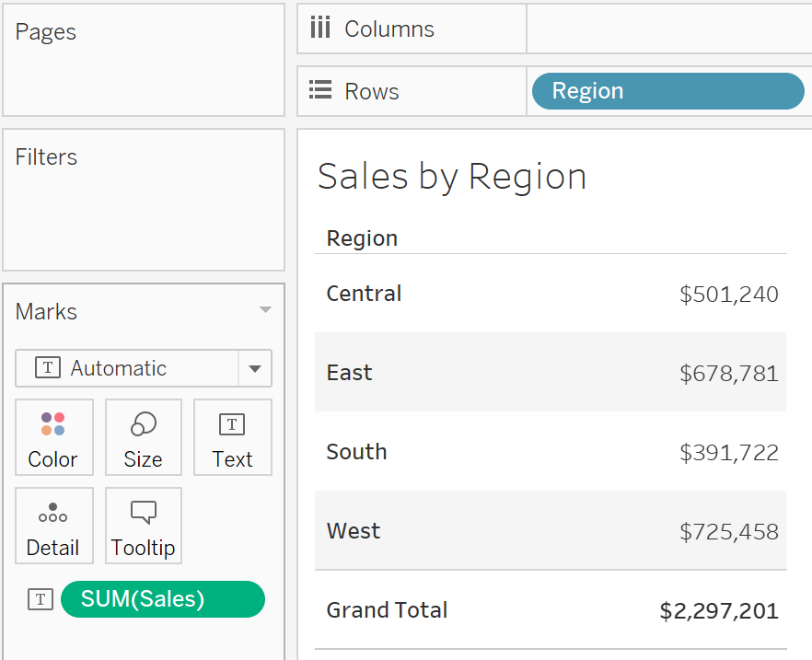Open the Size marks card
812x660 pixels.
[x=143, y=438]
